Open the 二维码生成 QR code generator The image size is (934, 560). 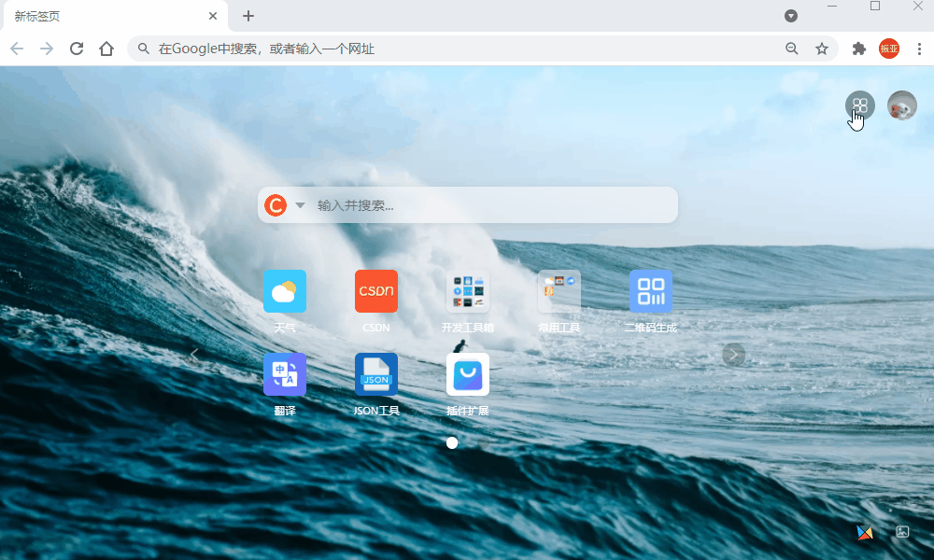click(x=651, y=291)
